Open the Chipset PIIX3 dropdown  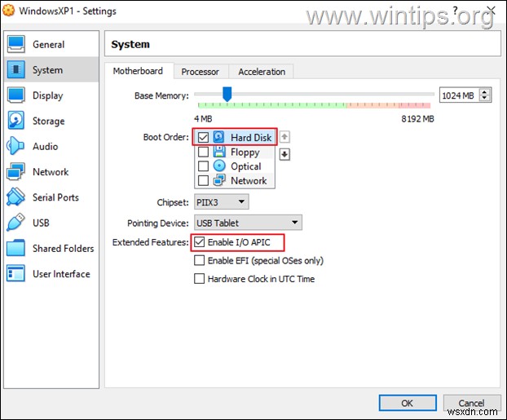(222, 202)
